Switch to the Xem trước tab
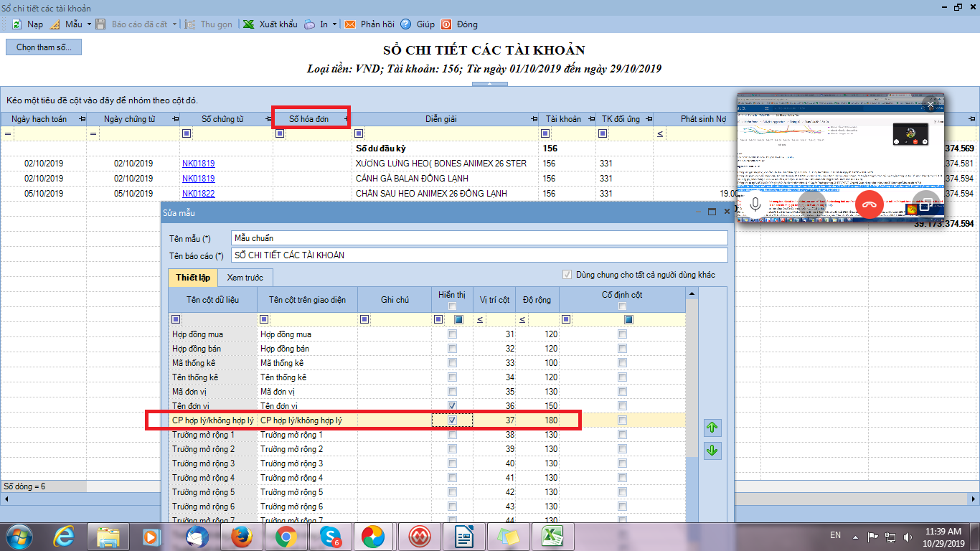 [245, 278]
